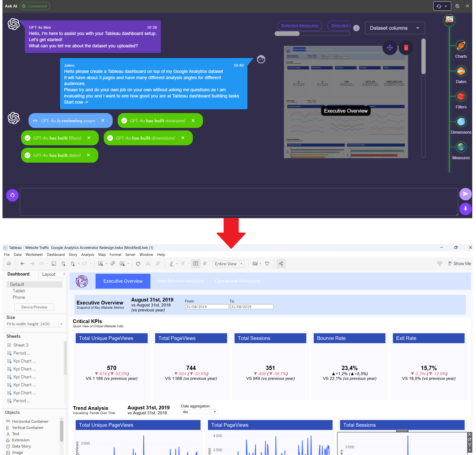Image resolution: width=476 pixels, height=455 pixels.
Task: Open the Date aggregation day dropdown
Action: tap(200, 412)
